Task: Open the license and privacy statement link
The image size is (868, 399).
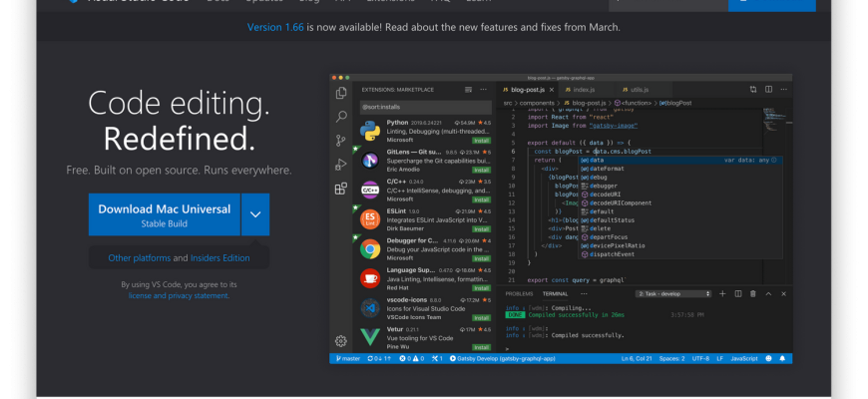Action: pos(179,295)
